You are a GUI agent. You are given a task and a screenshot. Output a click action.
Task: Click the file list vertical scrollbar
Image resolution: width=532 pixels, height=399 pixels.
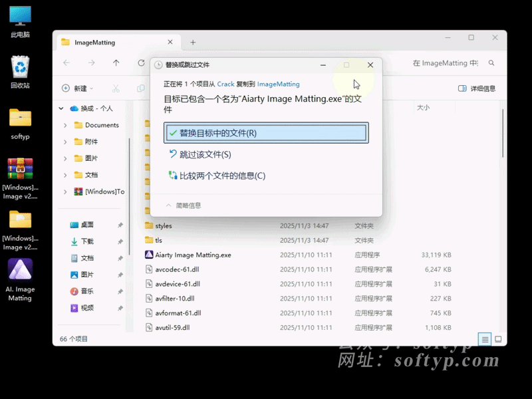tap(503, 133)
